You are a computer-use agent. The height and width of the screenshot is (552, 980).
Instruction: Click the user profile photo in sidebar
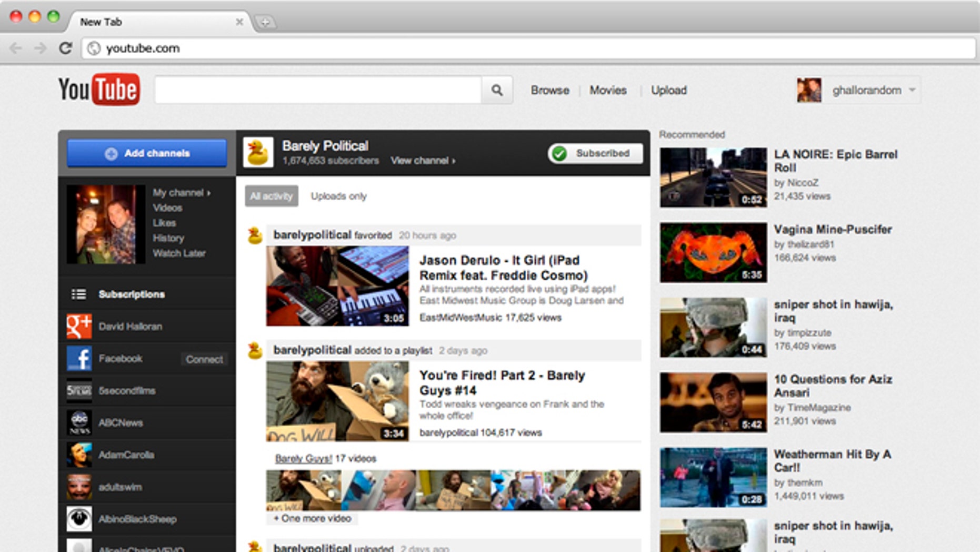pos(106,224)
